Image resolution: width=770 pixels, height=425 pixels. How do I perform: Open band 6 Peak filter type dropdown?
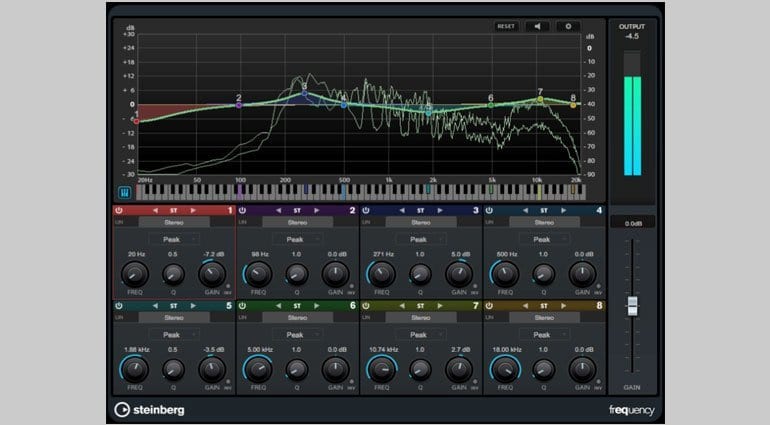[x=297, y=335]
